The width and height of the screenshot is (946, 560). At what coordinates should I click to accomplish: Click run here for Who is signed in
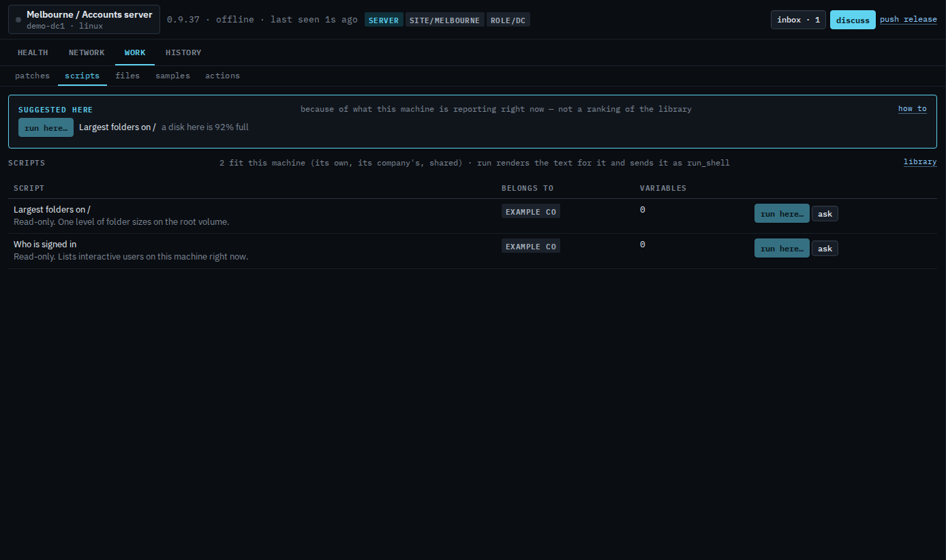click(x=782, y=248)
